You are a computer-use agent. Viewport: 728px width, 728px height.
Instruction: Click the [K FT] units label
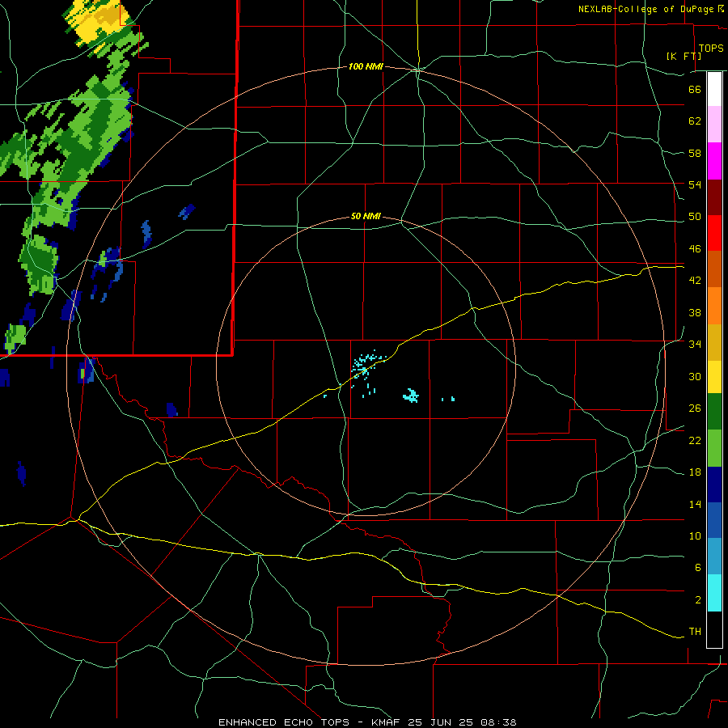684,56
